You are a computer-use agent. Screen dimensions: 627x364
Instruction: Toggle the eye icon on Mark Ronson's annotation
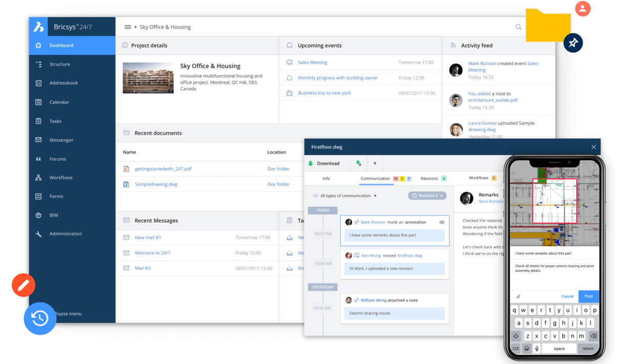(x=442, y=222)
